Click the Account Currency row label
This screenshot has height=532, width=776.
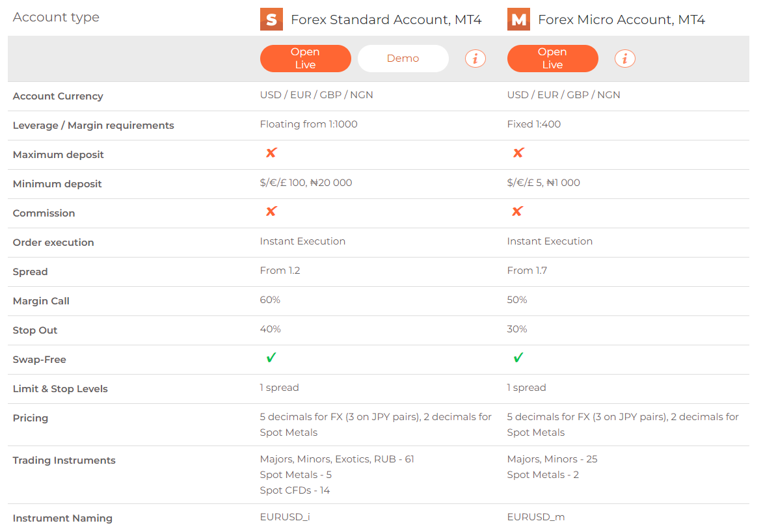[x=58, y=96]
